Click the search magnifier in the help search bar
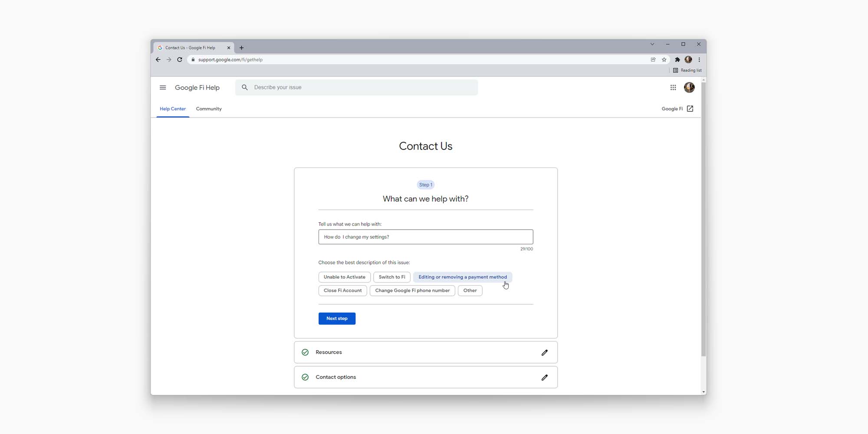Image resolution: width=868 pixels, height=434 pixels. (244, 87)
